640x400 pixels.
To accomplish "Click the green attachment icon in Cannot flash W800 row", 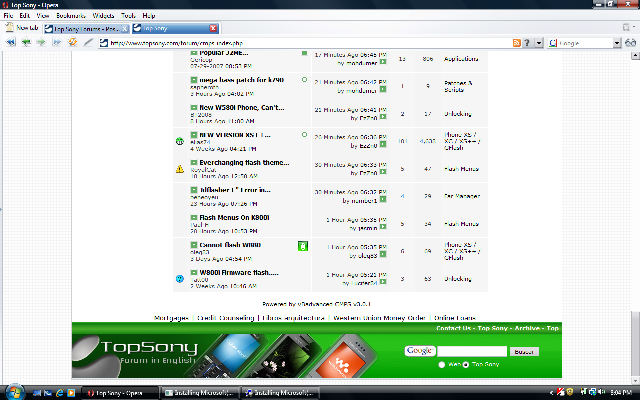I will point(303,246).
